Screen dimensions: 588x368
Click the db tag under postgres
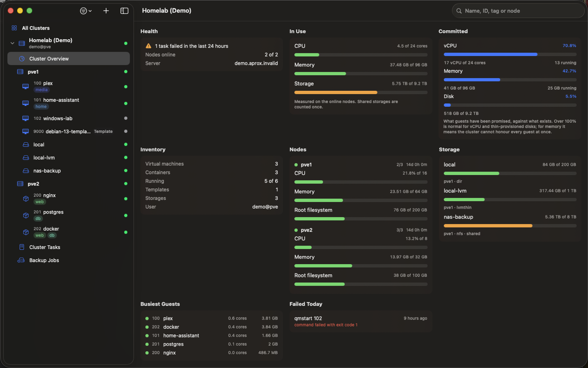tap(38, 219)
